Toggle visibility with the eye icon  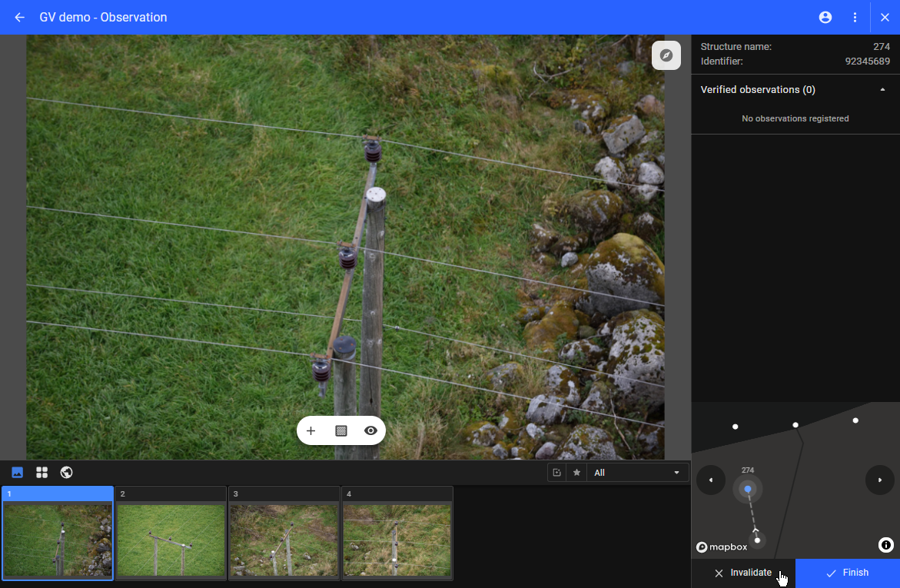370,430
